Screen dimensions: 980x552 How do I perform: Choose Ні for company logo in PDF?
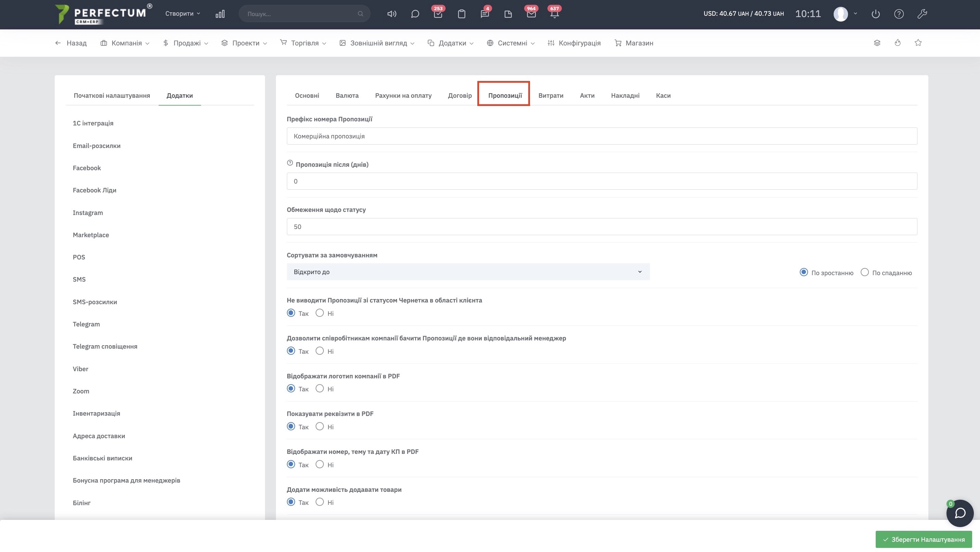point(320,389)
